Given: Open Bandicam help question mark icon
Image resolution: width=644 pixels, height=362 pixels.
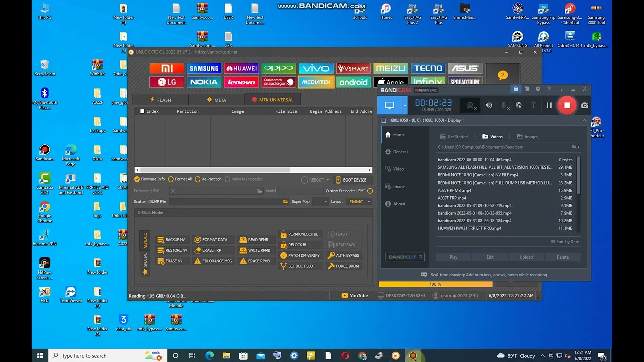Looking at the screenshot, I should [549, 89].
